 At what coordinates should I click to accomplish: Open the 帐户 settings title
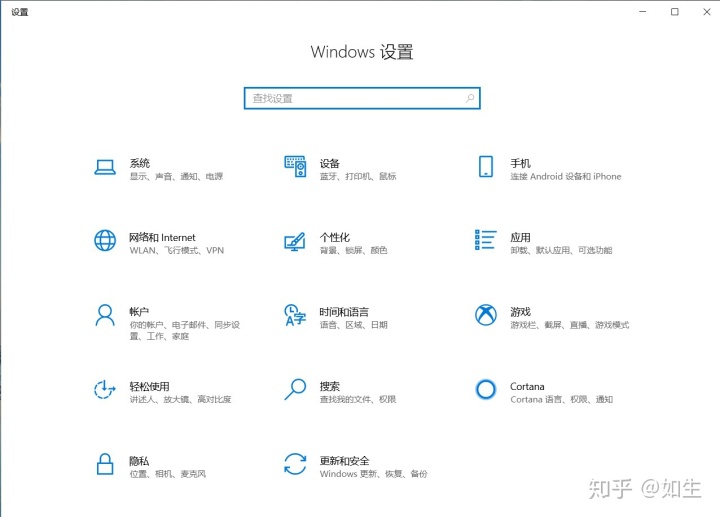click(139, 312)
